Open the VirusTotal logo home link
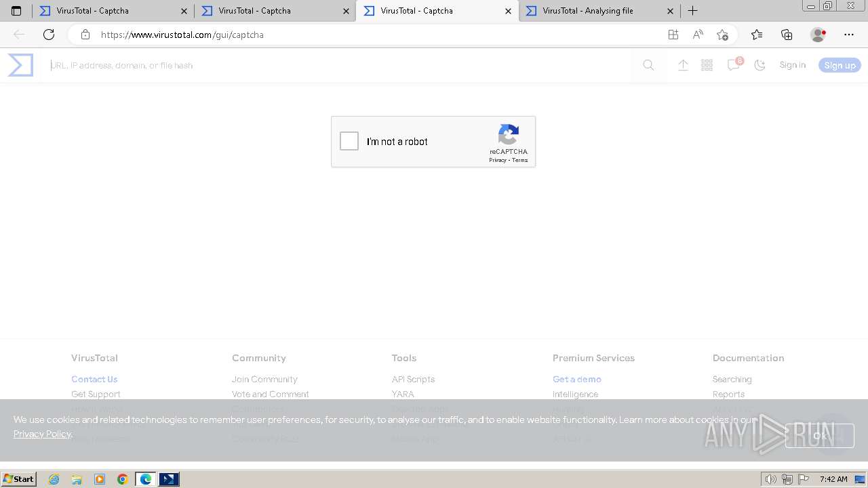The image size is (868, 488). (x=20, y=65)
